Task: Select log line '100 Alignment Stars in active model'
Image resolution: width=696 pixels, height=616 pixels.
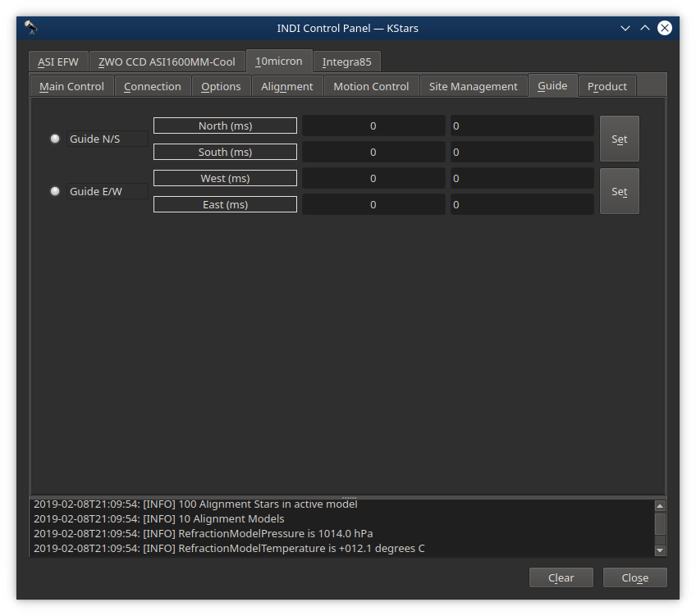Action: (195, 504)
